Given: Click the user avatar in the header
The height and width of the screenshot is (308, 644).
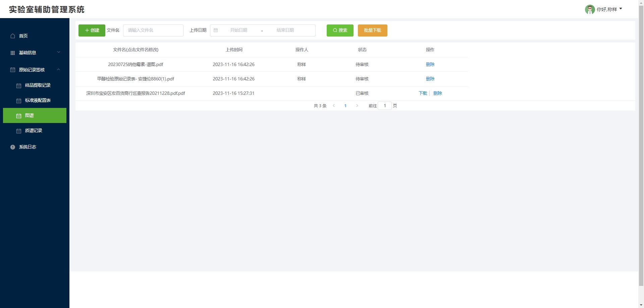Looking at the screenshot, I should pyautogui.click(x=590, y=9).
